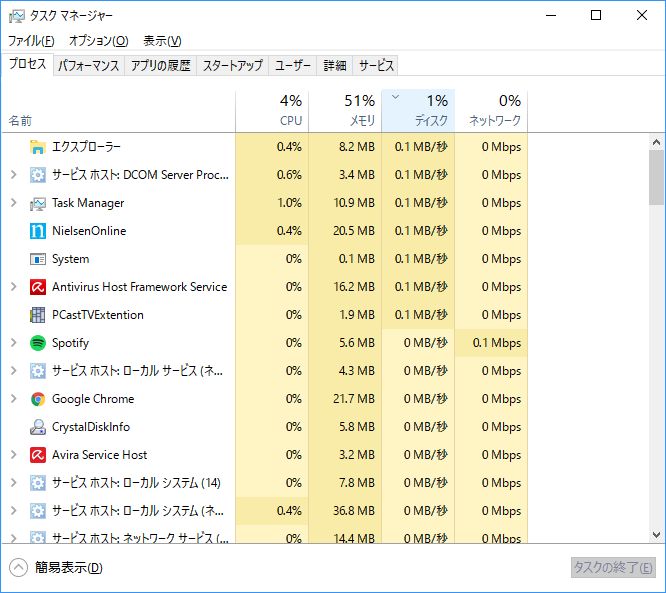Open the オプション(O) menu
Image resolution: width=666 pixels, height=593 pixels.
click(x=99, y=41)
